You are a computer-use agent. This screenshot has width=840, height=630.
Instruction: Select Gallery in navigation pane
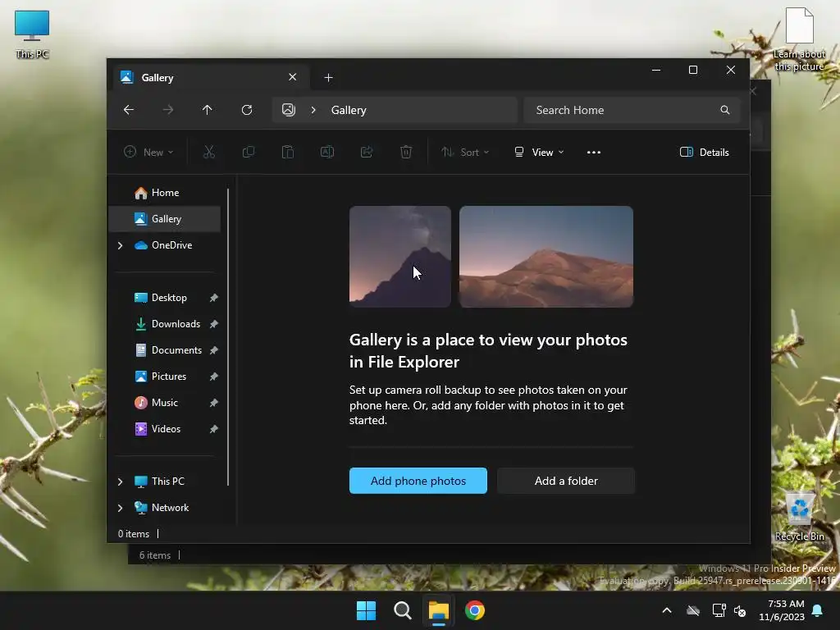coord(165,218)
